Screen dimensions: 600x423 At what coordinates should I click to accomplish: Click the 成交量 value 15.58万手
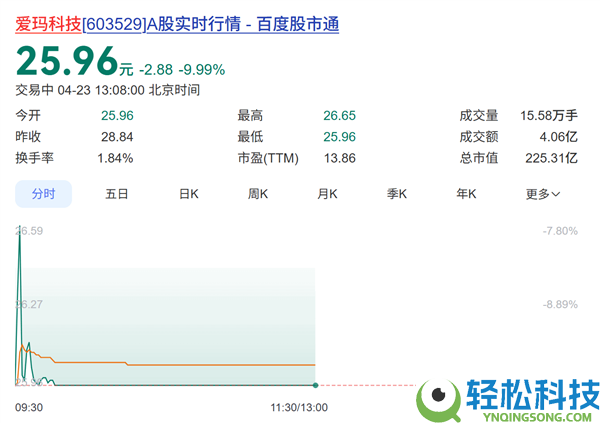549,115
